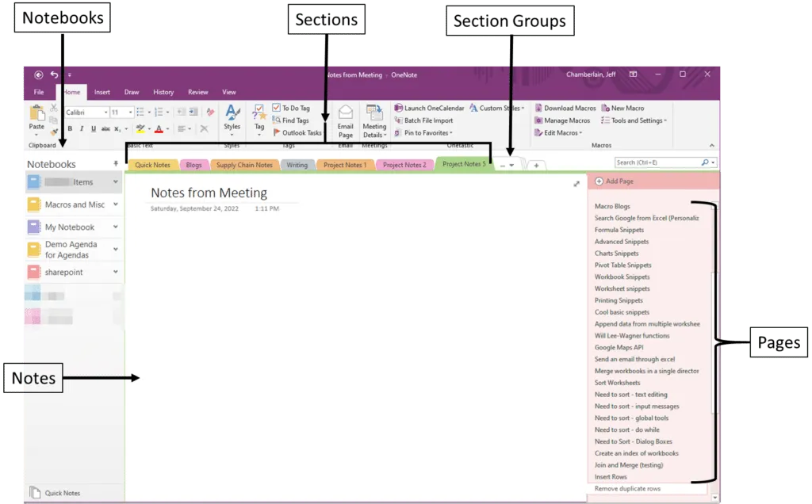Click the My Notebook icon
This screenshot has width=812, height=504.
(x=34, y=227)
